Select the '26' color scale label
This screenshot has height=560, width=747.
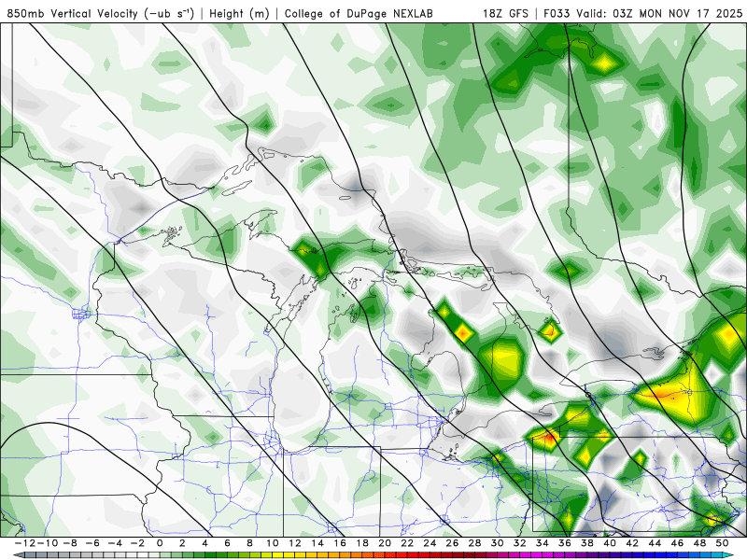coord(452,543)
